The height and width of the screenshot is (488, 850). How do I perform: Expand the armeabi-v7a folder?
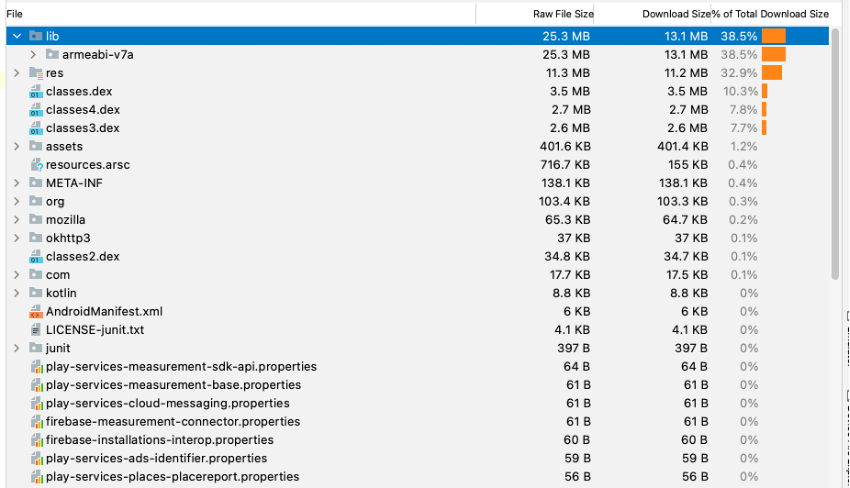click(x=33, y=55)
